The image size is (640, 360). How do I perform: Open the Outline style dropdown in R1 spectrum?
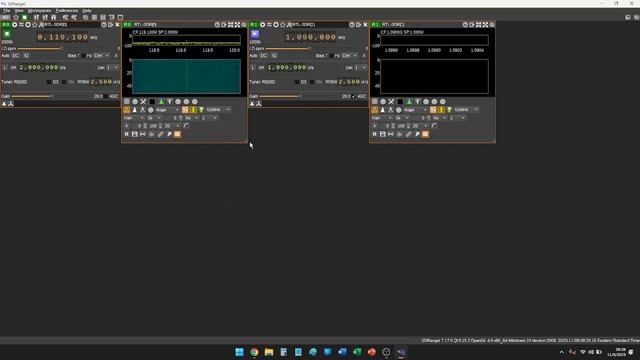[466, 110]
